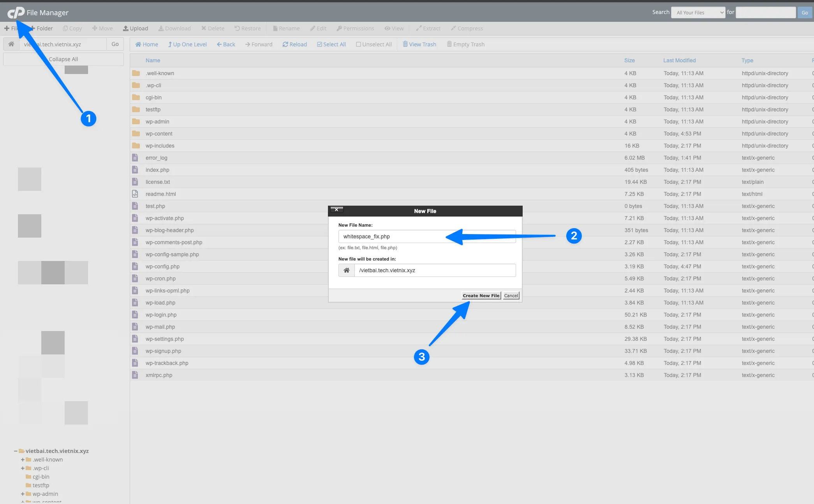Download the selected files
The width and height of the screenshot is (814, 504).
point(174,28)
